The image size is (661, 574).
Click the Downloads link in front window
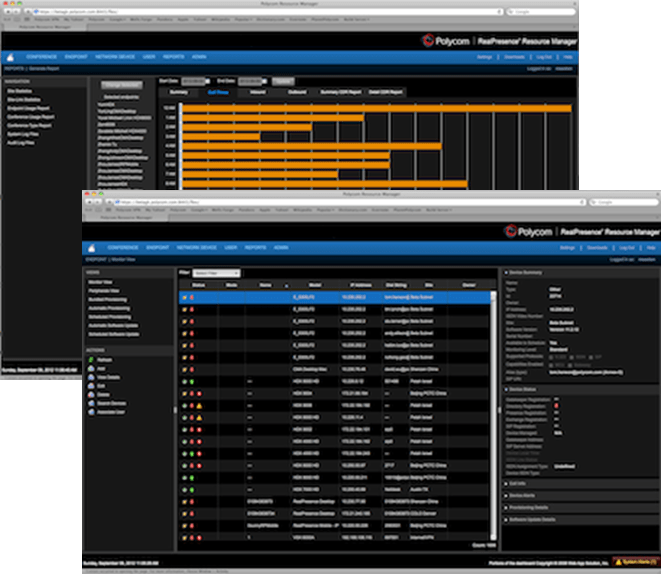(597, 248)
